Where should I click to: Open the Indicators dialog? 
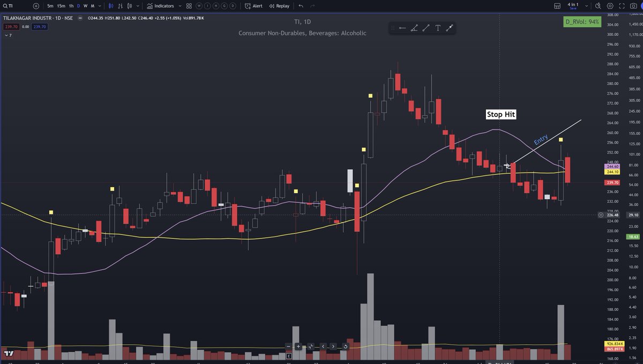click(161, 6)
